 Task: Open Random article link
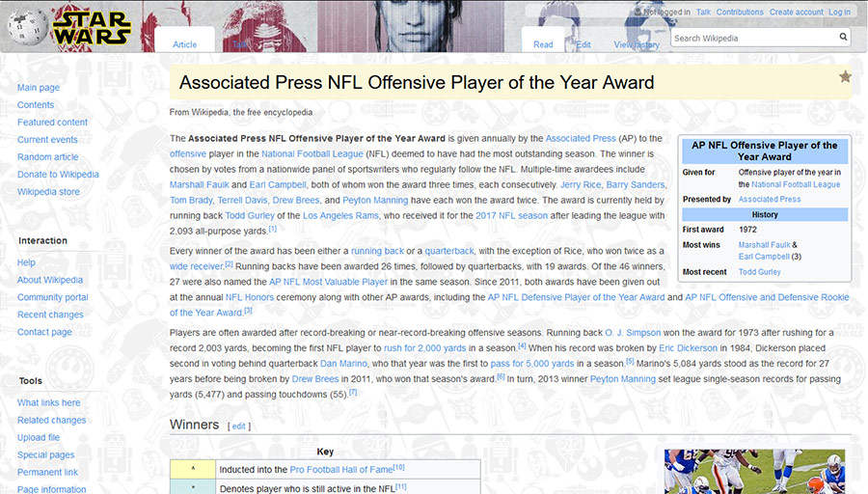[47, 156]
